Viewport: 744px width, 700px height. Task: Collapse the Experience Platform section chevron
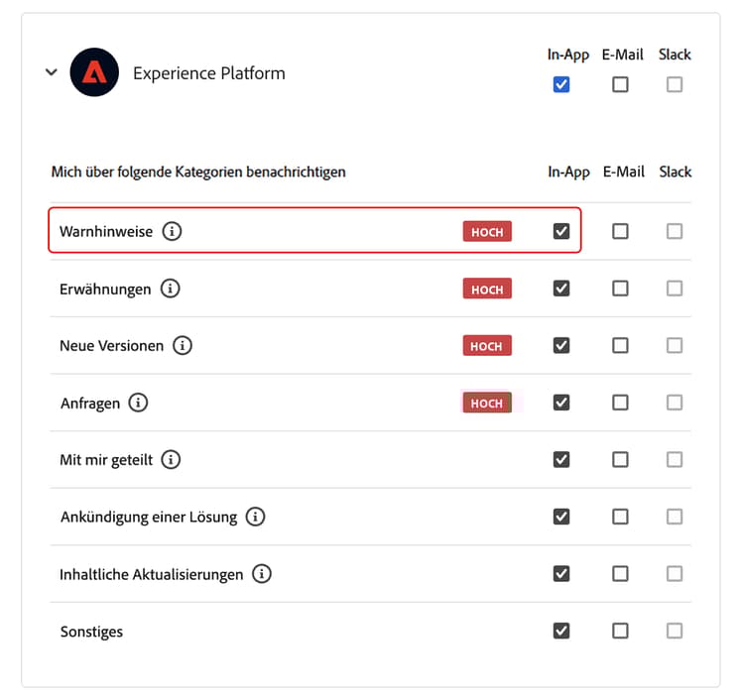(x=52, y=72)
